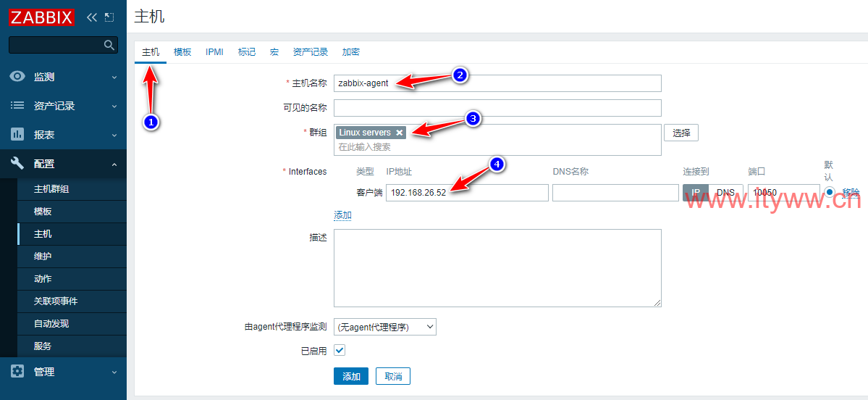Focus the 主机名称 input field
This screenshot has height=400, width=868.
click(x=497, y=83)
